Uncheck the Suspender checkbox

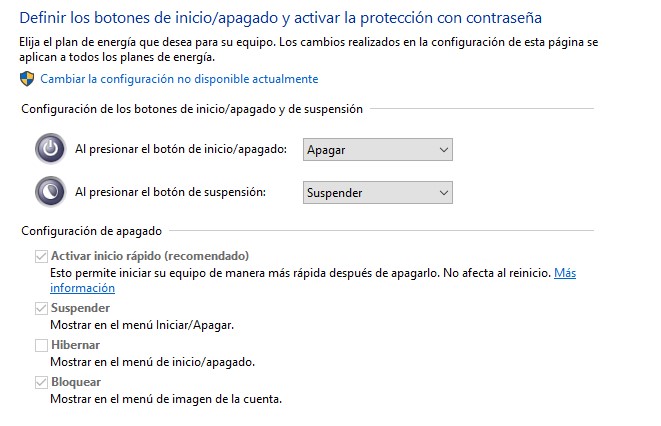click(x=41, y=308)
